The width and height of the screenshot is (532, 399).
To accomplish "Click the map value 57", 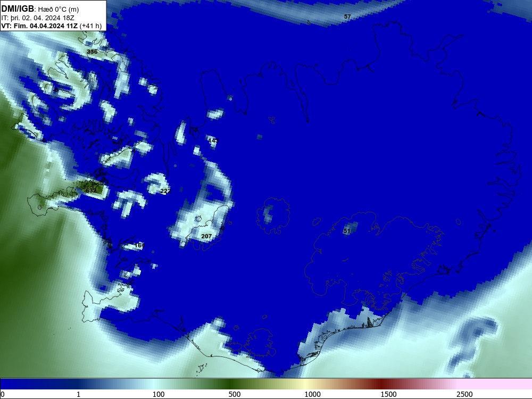I will coord(347,16).
